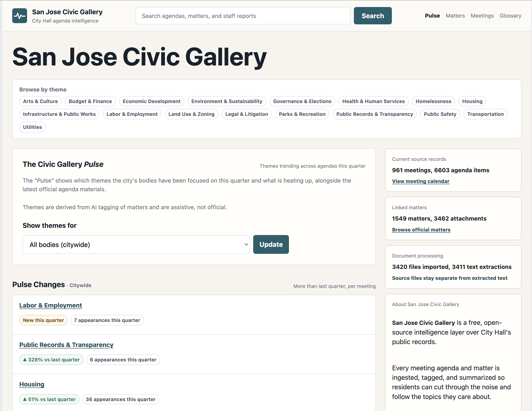Click the Pulse Changes heading
Image resolution: width=532 pixels, height=411 pixels.
point(38,284)
